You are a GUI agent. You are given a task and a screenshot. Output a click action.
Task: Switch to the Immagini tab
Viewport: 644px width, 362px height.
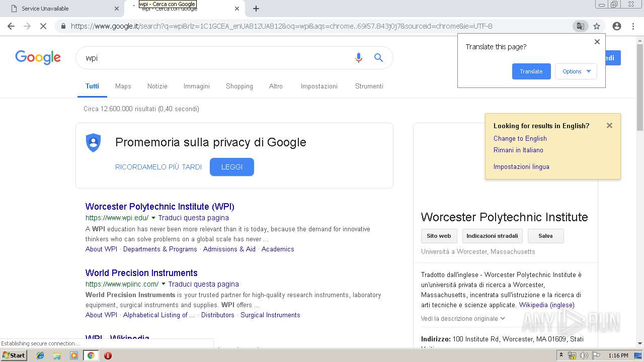(x=196, y=86)
